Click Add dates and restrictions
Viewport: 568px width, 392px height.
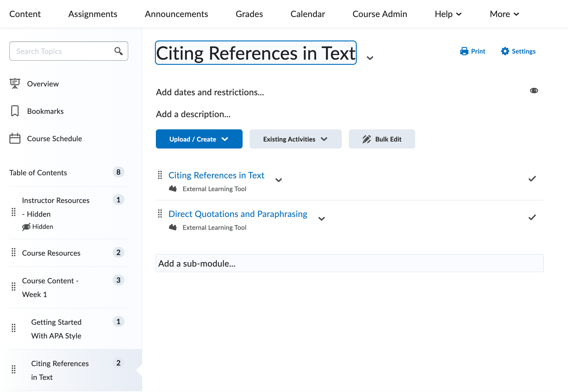210,92
